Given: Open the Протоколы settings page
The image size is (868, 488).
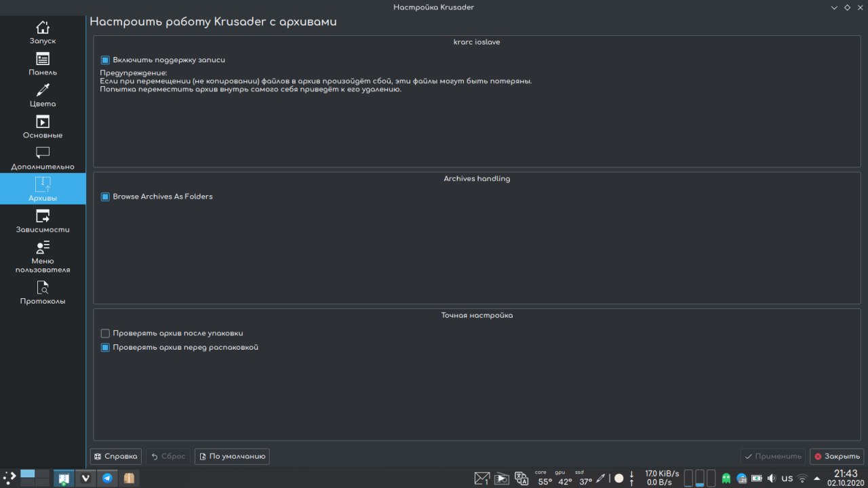Looking at the screenshot, I should click(43, 292).
